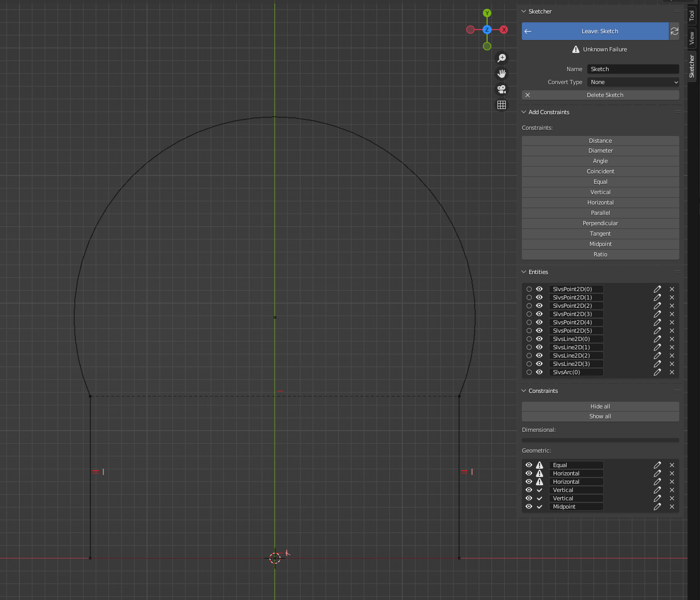700x600 pixels.
Task: Toggle the camera view icon
Action: 502,89
